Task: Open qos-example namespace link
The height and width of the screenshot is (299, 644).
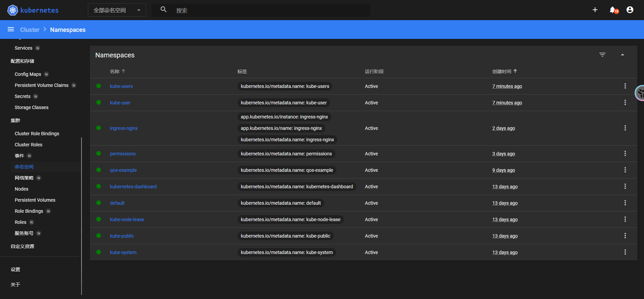Action: coord(123,170)
